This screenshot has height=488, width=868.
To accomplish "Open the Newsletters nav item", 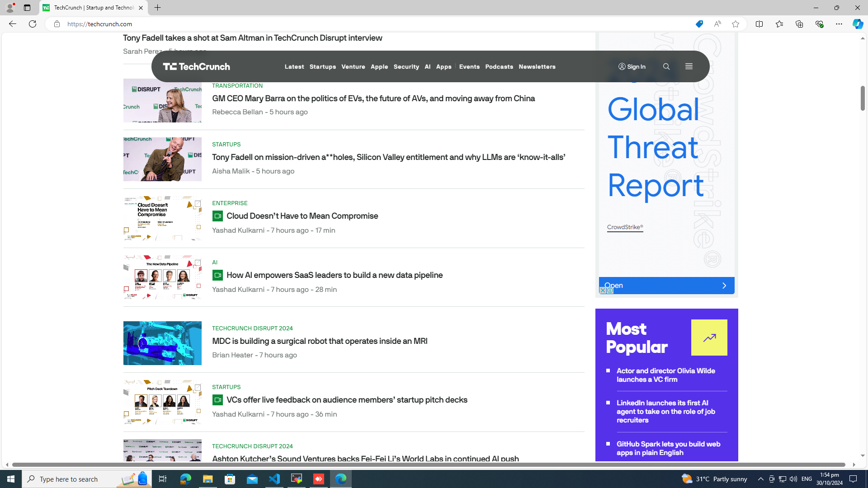I will pyautogui.click(x=537, y=67).
